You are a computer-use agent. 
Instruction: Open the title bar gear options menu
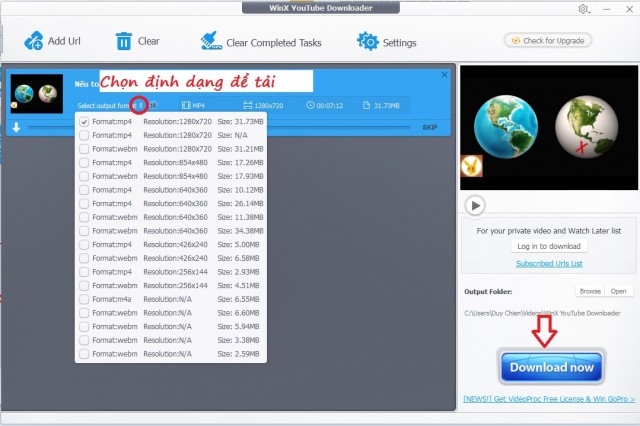click(584, 9)
